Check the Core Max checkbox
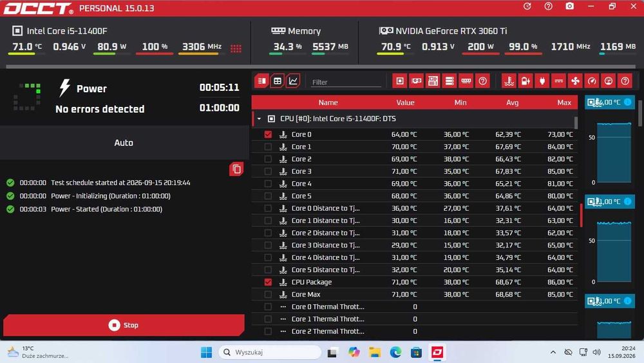Image resolution: width=644 pixels, height=363 pixels. point(268,295)
